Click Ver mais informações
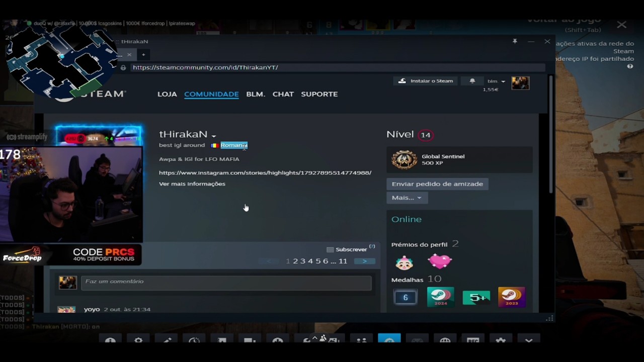The width and height of the screenshot is (644, 362). pyautogui.click(x=192, y=184)
